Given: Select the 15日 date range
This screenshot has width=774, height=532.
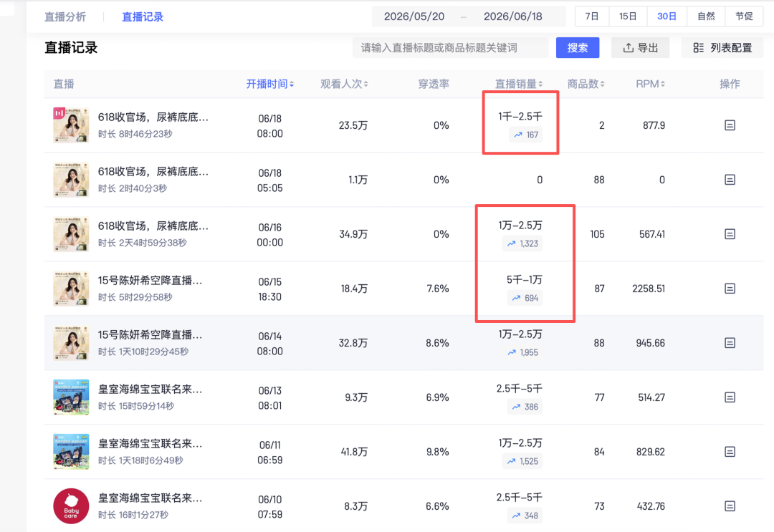Looking at the screenshot, I should [x=628, y=16].
